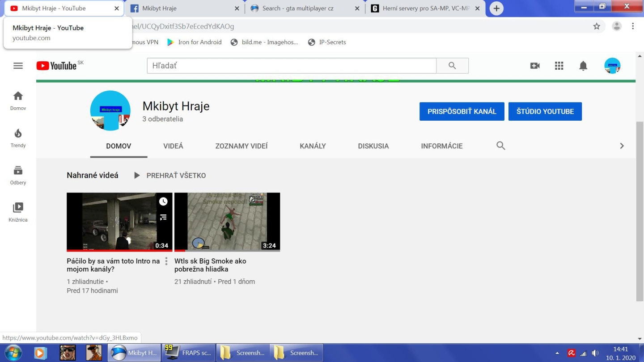Select ZOZNAMY VIDEÍ tab
This screenshot has height=362, width=644.
point(241,146)
